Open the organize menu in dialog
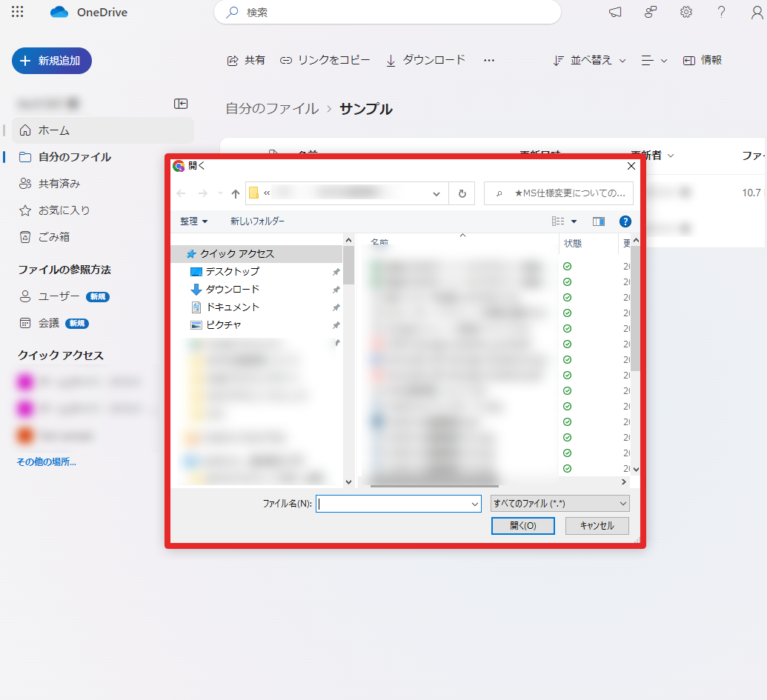 tap(193, 221)
